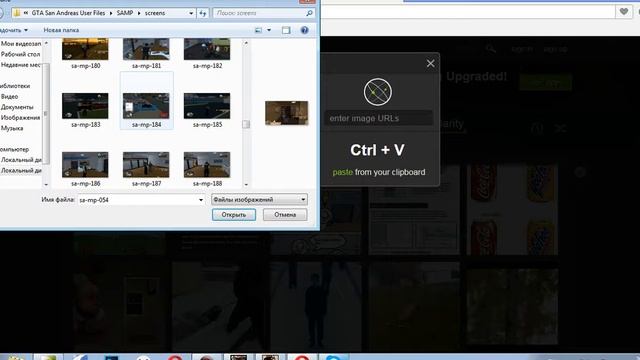The width and height of the screenshot is (640, 360).
Task: Click the green paste link in popup
Action: pyautogui.click(x=342, y=172)
